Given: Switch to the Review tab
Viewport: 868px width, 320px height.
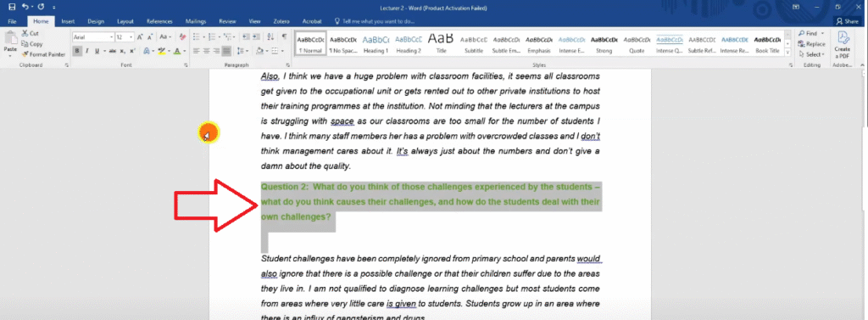Looking at the screenshot, I should pos(227,21).
